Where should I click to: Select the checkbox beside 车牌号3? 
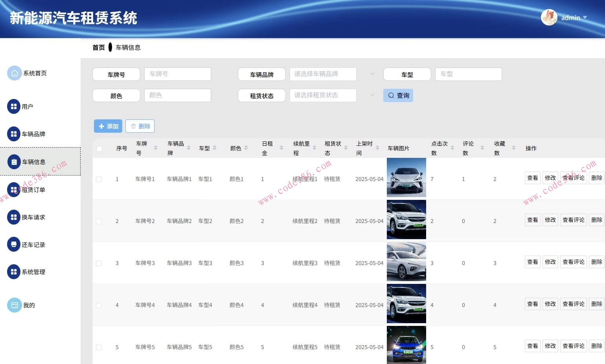[x=99, y=263]
